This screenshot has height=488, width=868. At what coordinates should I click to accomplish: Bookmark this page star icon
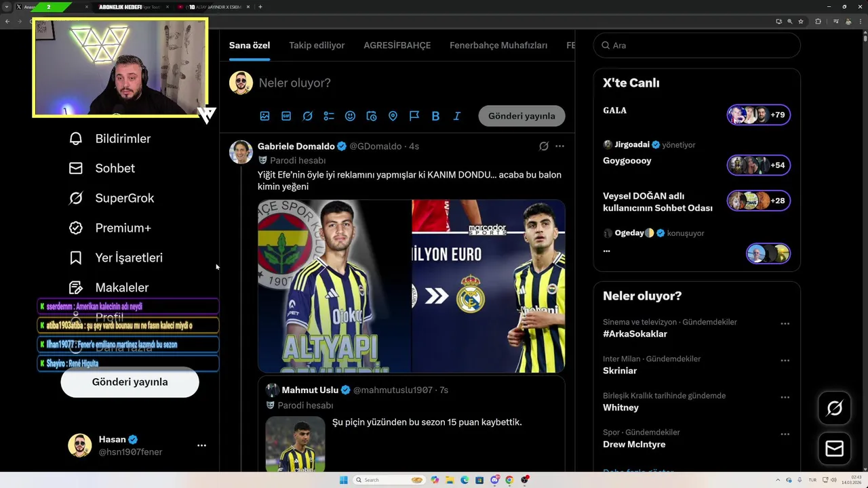(801, 21)
